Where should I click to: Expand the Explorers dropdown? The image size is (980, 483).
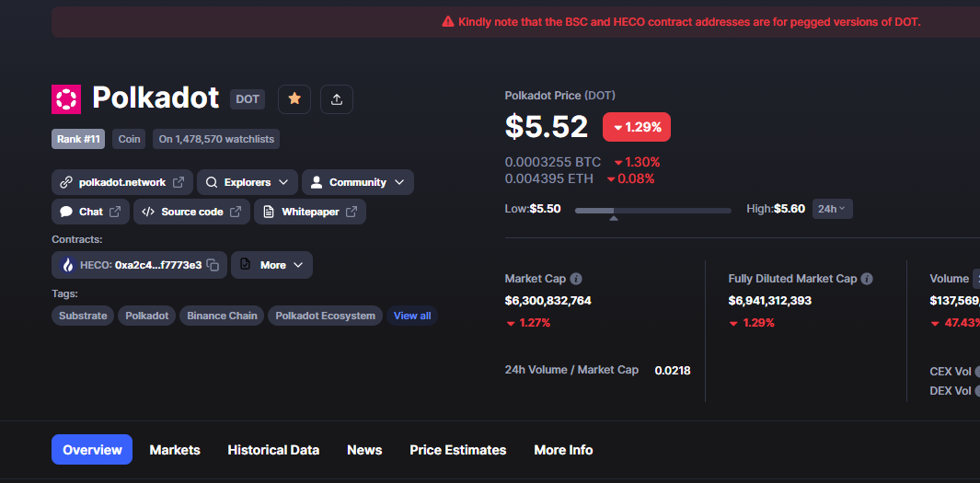pos(248,182)
